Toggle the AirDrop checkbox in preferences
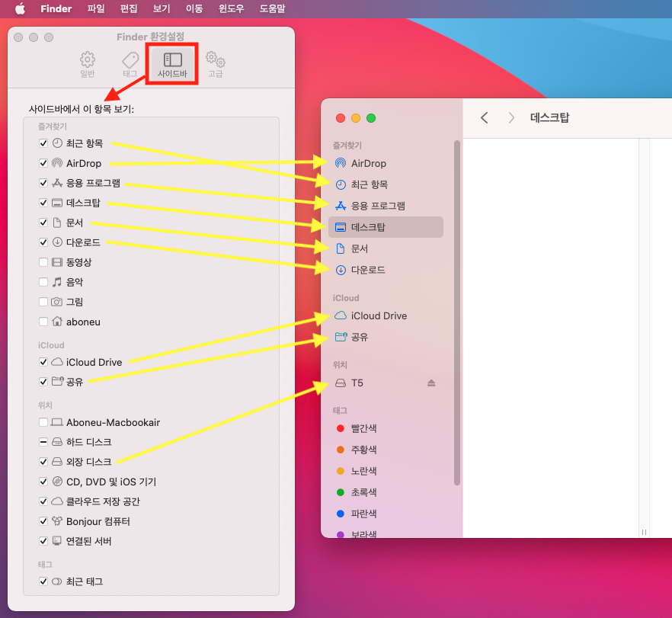Screen dimensions: 672x618 [x=43, y=163]
